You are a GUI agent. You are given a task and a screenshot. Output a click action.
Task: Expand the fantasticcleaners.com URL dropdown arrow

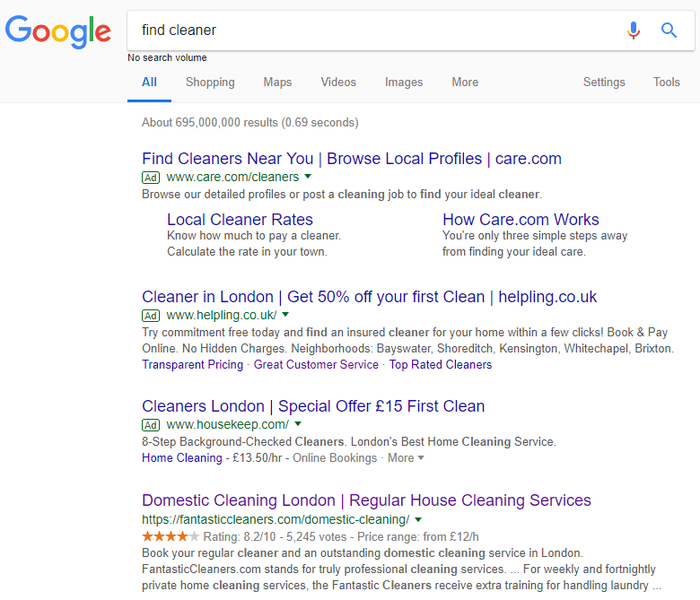(418, 519)
